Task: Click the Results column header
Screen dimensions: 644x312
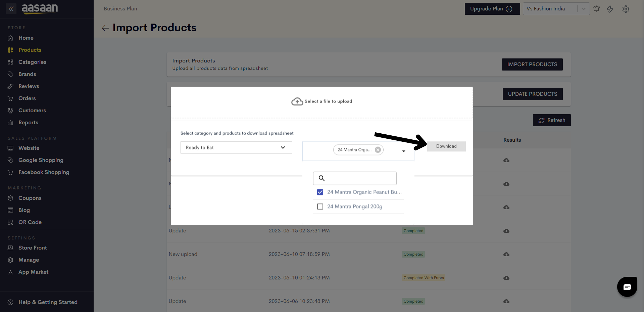Action: click(512, 140)
